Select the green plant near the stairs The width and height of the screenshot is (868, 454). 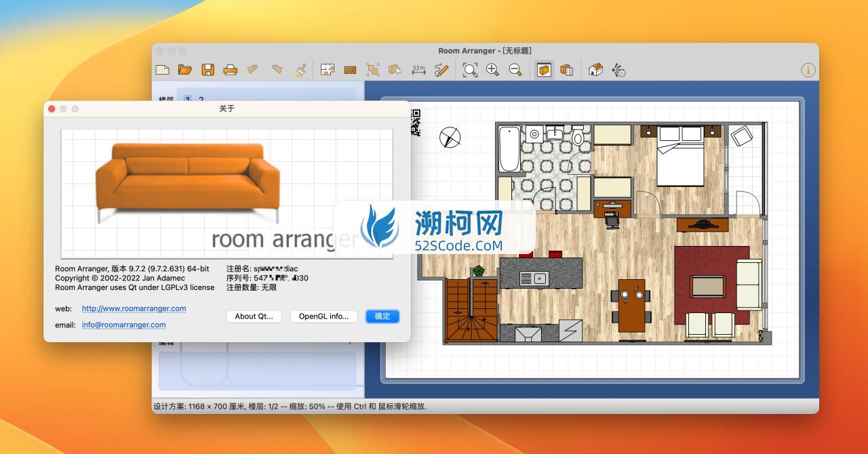(479, 271)
